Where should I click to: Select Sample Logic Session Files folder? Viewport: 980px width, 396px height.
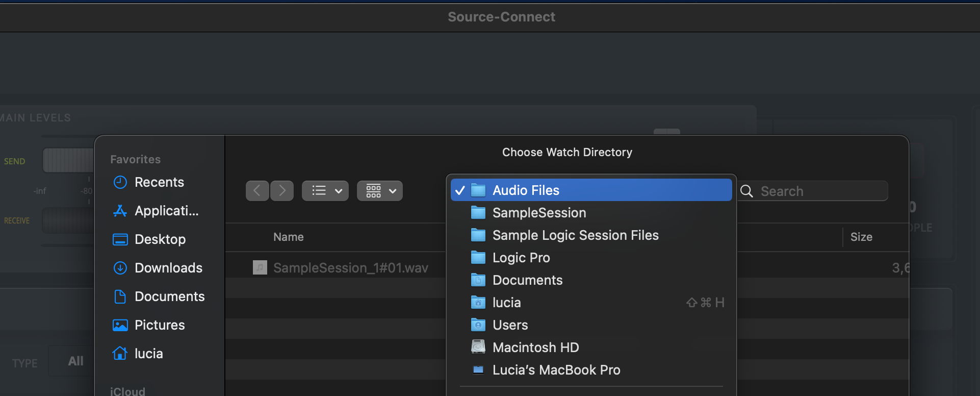click(x=575, y=235)
